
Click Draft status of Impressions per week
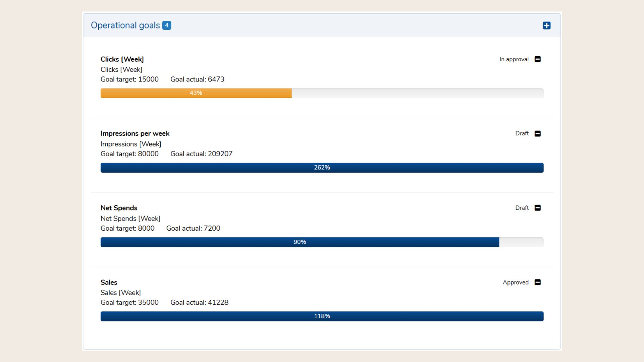coord(522,133)
